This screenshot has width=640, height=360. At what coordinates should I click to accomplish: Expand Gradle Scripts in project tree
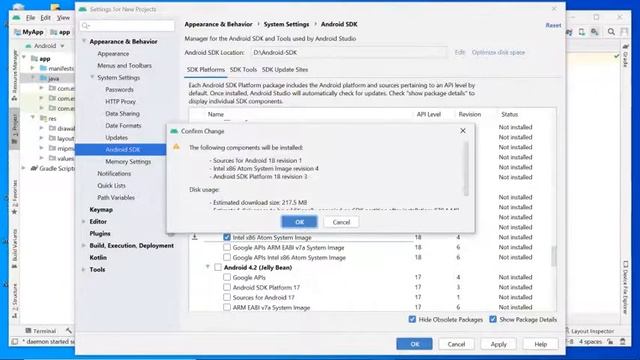24,168
